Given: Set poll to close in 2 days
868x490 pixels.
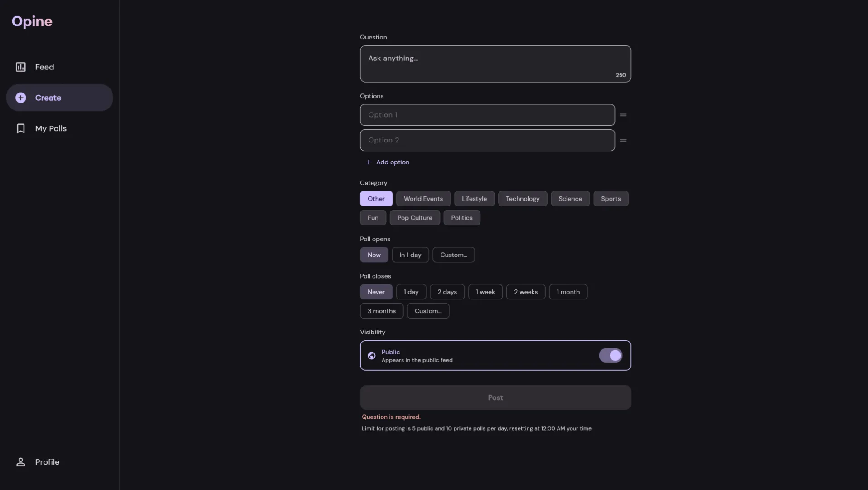Looking at the screenshot, I should coord(447,292).
